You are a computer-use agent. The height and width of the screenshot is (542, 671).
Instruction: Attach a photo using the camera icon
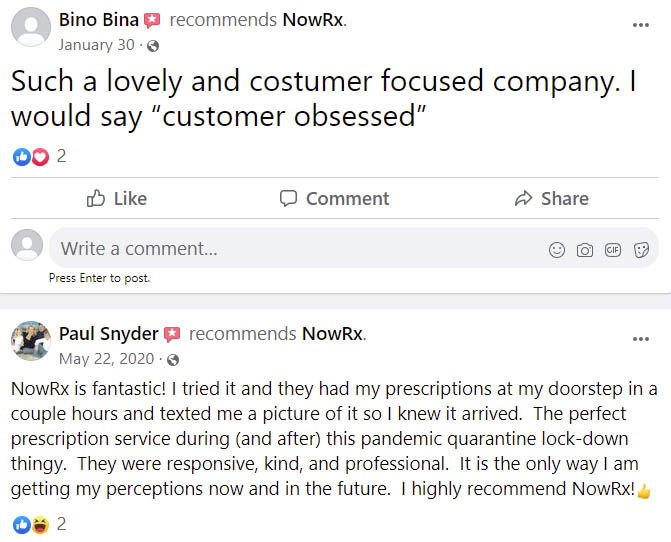[x=585, y=250]
